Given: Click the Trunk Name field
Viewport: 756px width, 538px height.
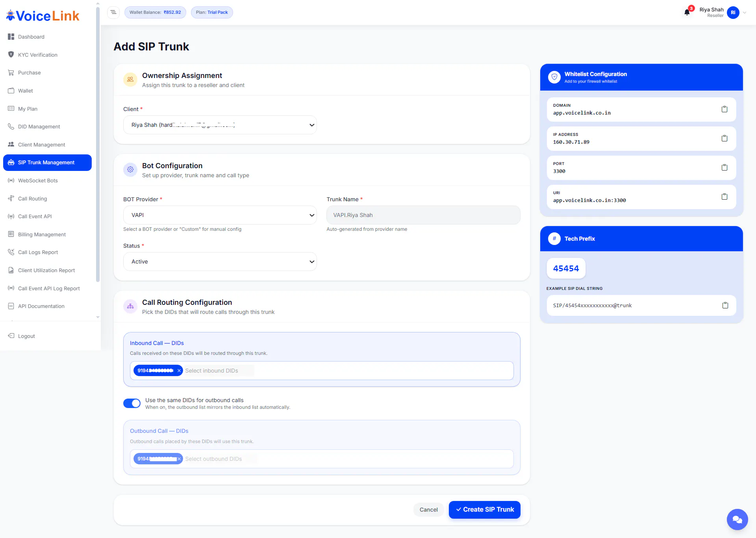Looking at the screenshot, I should (x=423, y=215).
